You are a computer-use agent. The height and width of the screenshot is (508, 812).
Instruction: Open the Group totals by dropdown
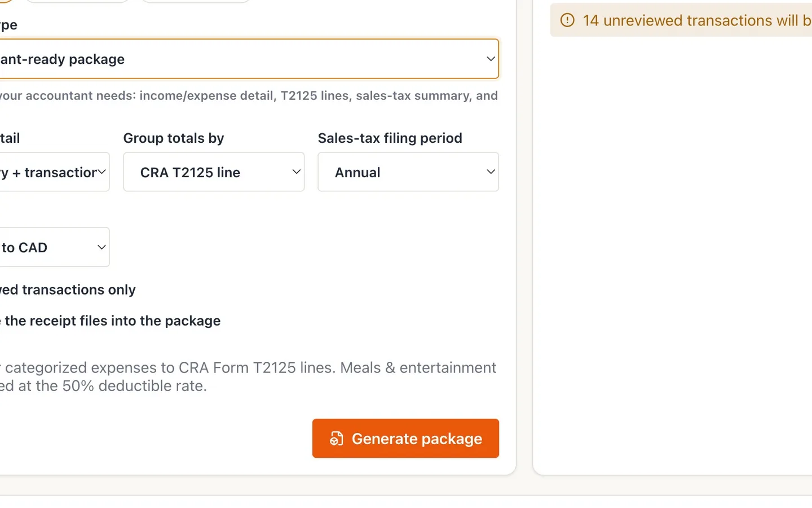pyautogui.click(x=214, y=172)
